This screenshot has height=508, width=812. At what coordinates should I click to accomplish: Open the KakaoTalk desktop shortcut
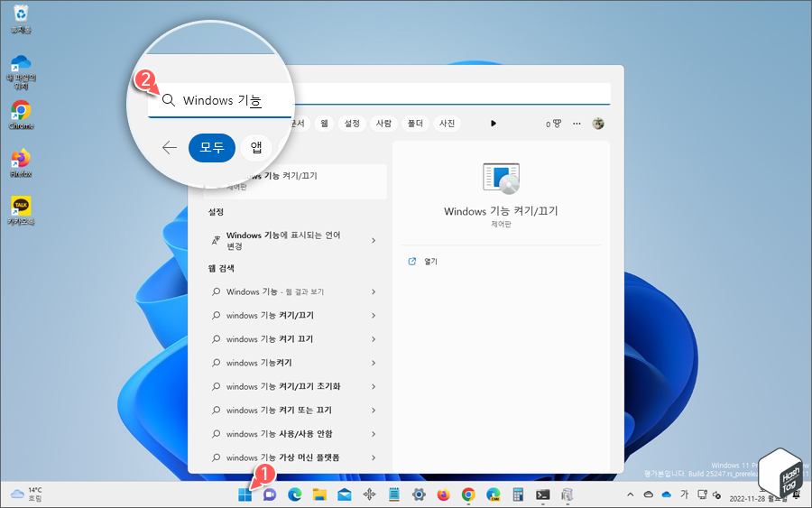[x=21, y=211]
